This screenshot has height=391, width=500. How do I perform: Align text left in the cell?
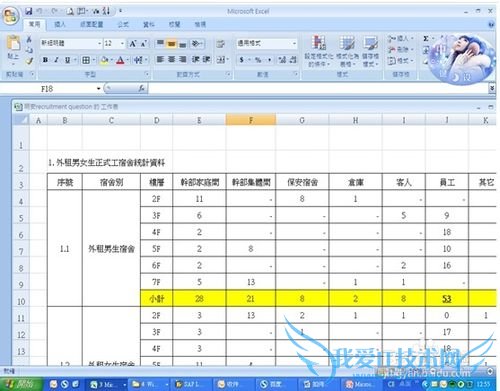point(160,59)
